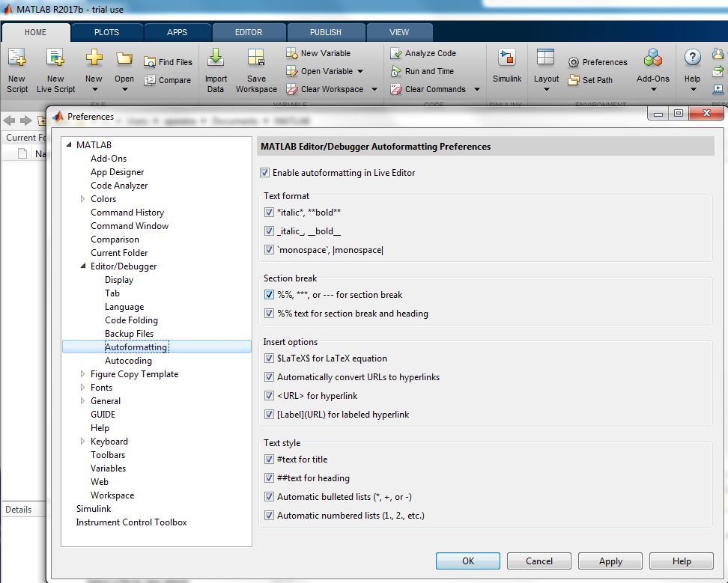Select Backup Files in preferences tree
The image size is (728, 583).
129,334
